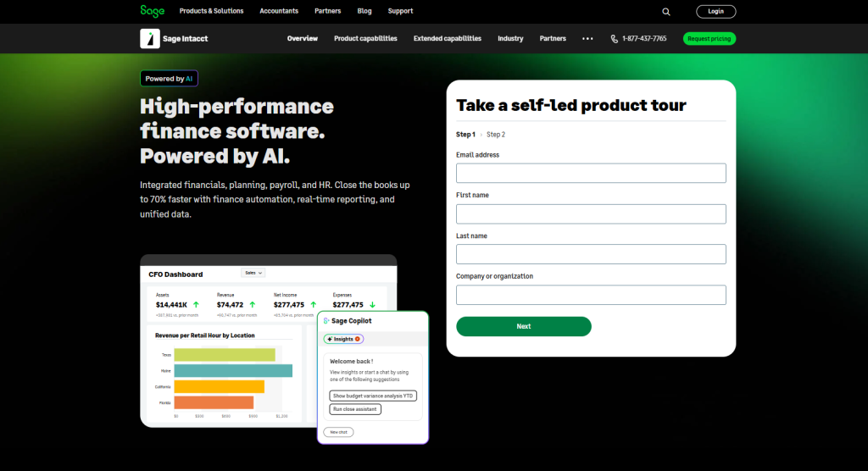The height and width of the screenshot is (471, 868).
Task: Click the Revenue green up arrow
Action: coord(253,305)
